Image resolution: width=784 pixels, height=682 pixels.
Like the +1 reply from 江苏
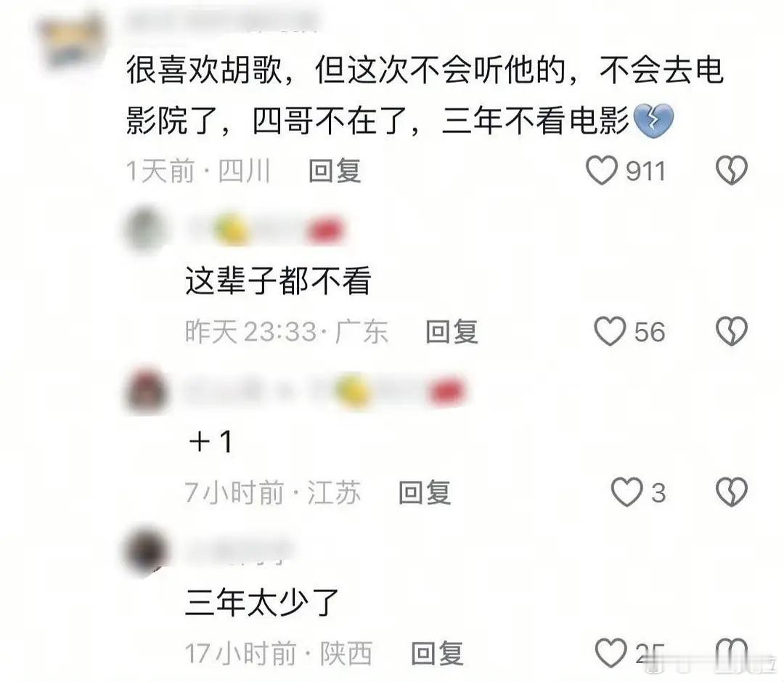tap(626, 492)
